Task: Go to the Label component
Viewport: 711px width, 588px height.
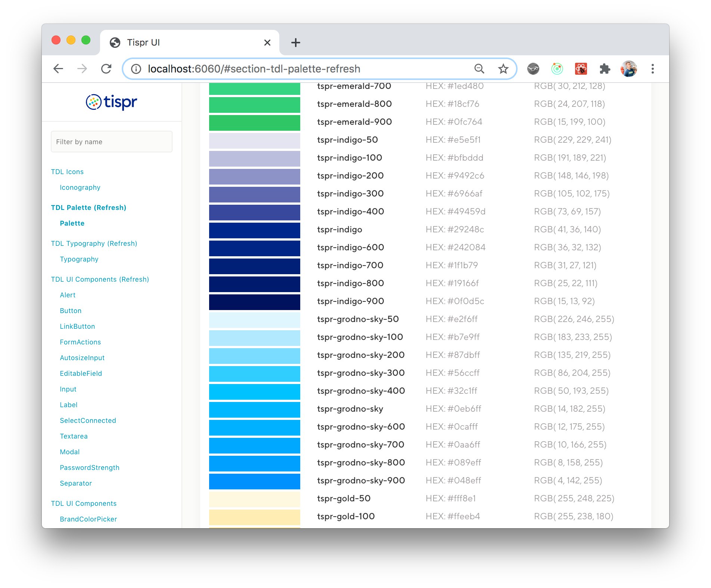Action: [69, 405]
